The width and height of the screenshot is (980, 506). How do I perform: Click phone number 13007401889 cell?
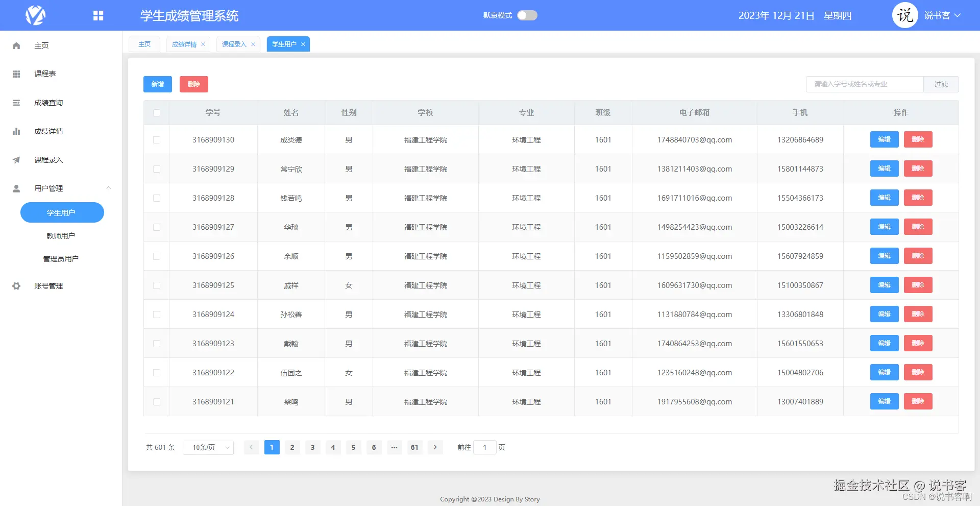(x=800, y=402)
